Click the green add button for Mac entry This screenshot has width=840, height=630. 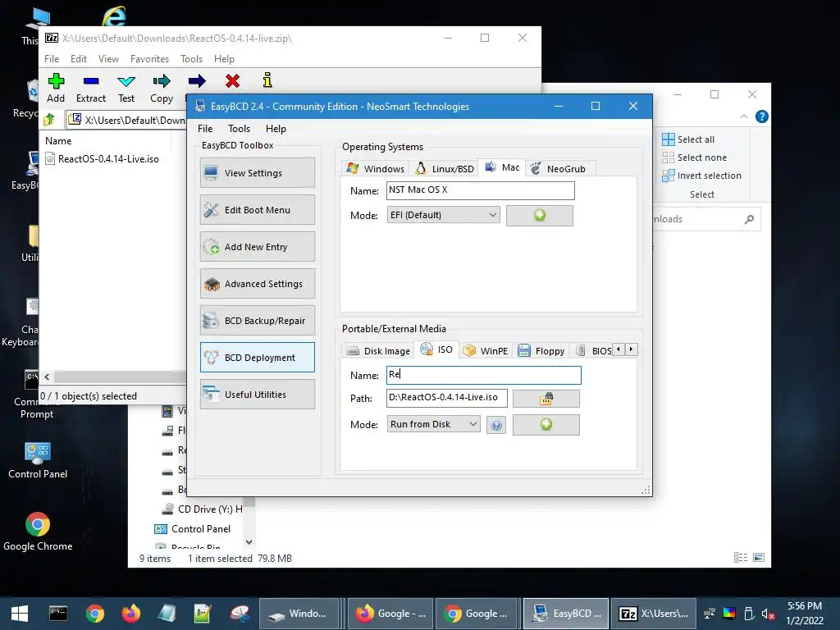(x=540, y=216)
